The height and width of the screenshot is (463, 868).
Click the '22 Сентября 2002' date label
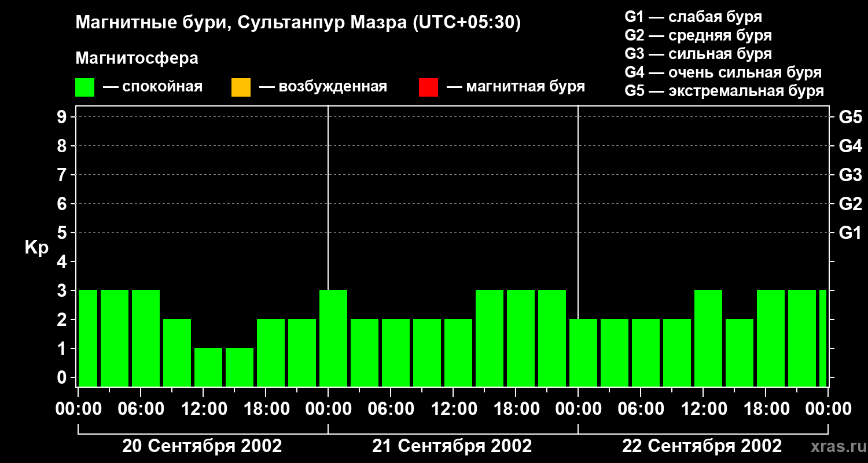[x=702, y=446]
